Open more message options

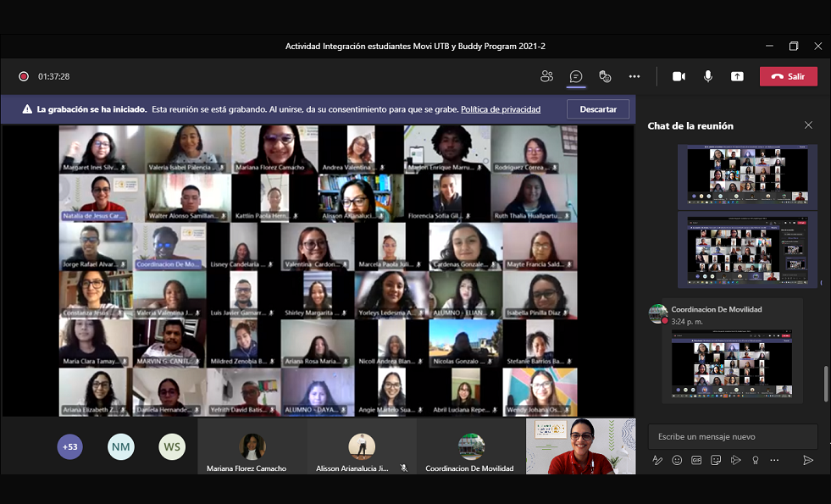[776, 460]
